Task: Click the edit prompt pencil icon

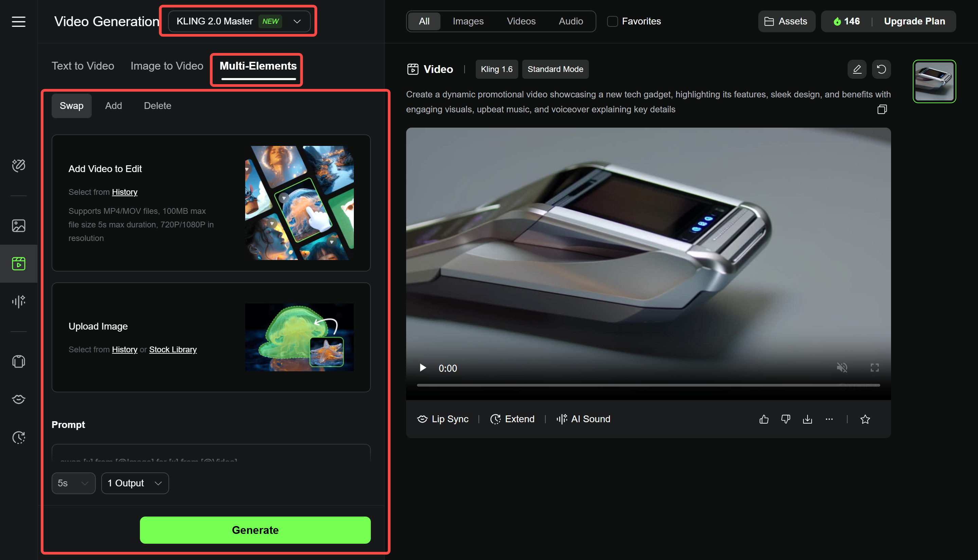Action: [x=856, y=69]
